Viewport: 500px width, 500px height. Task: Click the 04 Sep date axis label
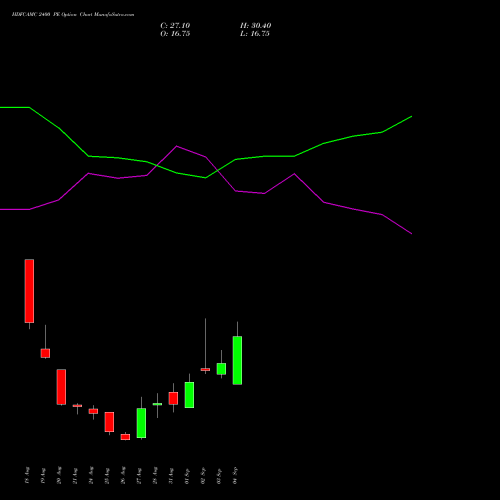click(x=235, y=475)
